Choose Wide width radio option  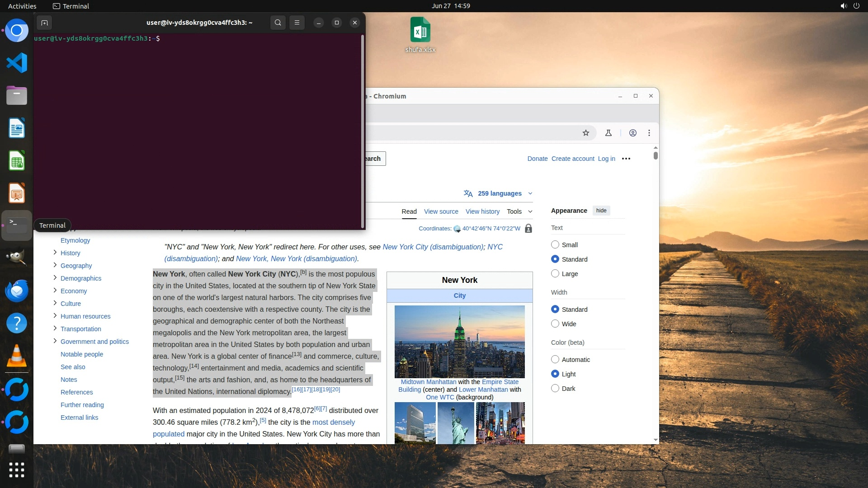coord(555,324)
